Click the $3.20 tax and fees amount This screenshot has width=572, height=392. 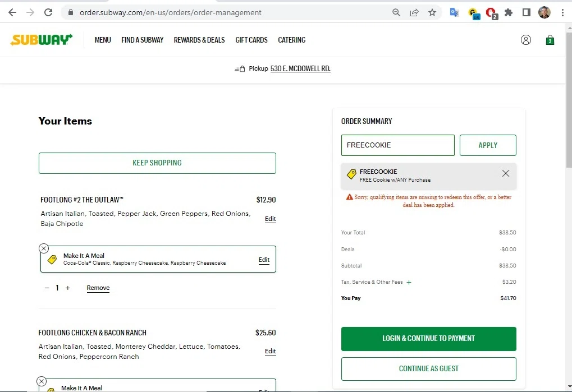(x=509, y=282)
